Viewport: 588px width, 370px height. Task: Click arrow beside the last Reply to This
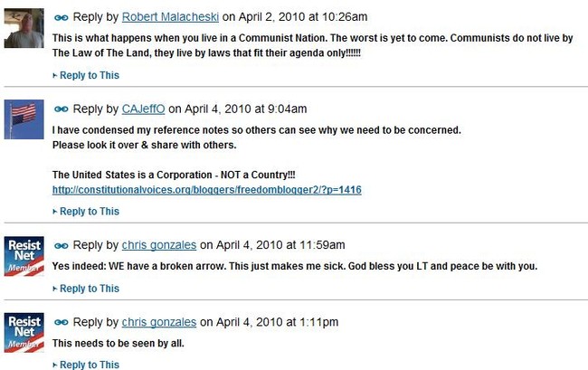[x=55, y=365]
